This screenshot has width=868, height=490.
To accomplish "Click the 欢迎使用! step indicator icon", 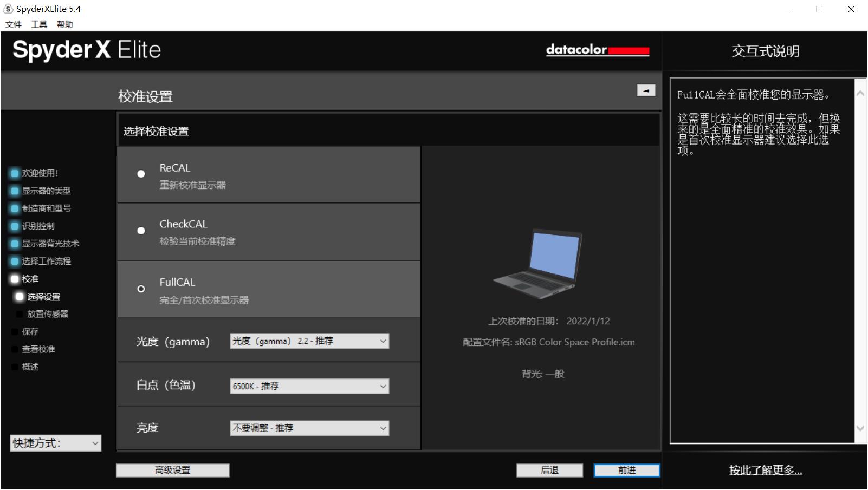I will tap(15, 173).
